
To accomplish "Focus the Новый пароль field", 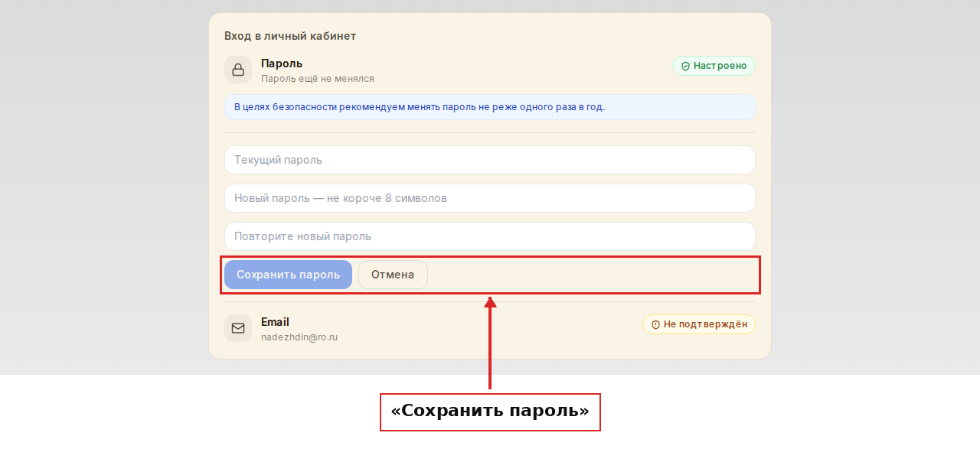I will click(490, 198).
